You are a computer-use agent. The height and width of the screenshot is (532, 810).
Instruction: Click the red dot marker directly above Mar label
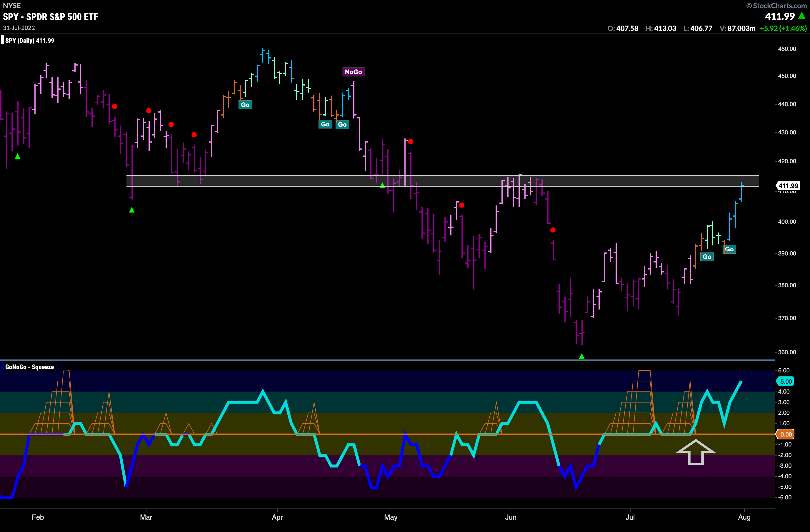[x=149, y=111]
